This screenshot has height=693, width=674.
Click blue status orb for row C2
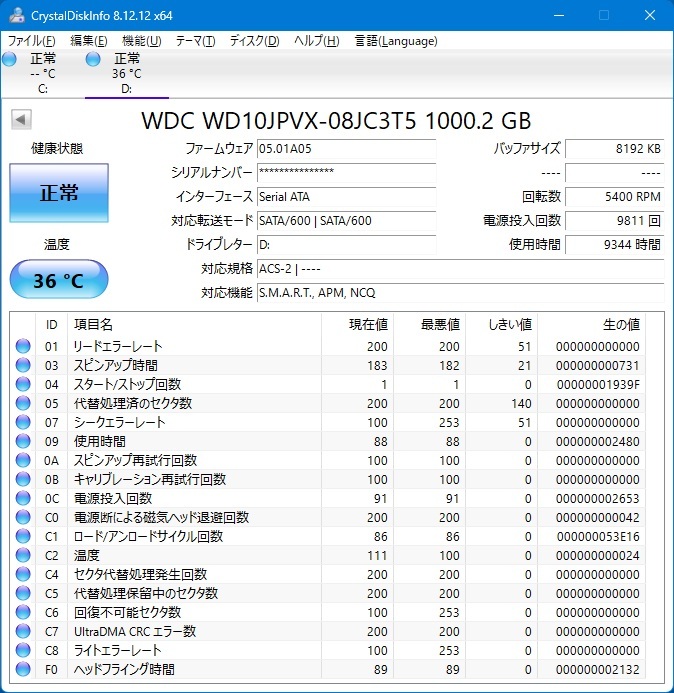(23, 555)
